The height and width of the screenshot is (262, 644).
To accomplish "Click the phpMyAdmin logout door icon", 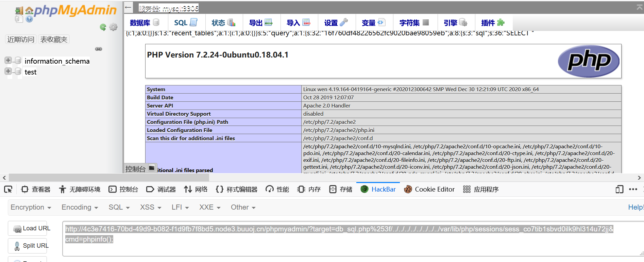I will (19, 11).
